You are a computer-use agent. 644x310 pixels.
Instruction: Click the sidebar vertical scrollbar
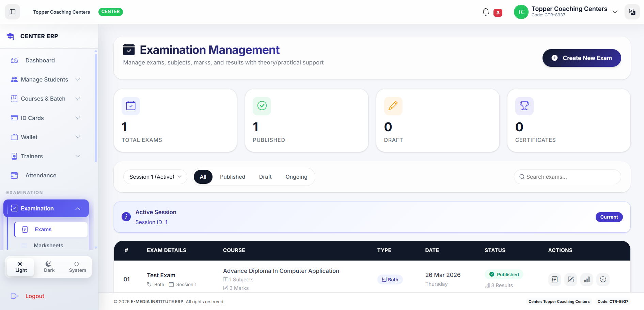[x=96, y=106]
